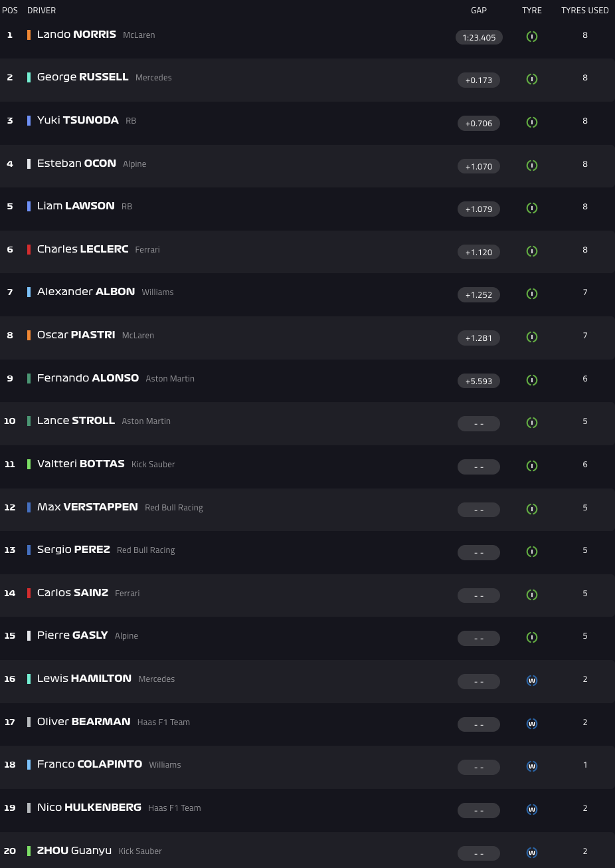The image size is (615, 868).
Task: Click the orange McLaren color bar beside Norris
Action: coord(29,35)
